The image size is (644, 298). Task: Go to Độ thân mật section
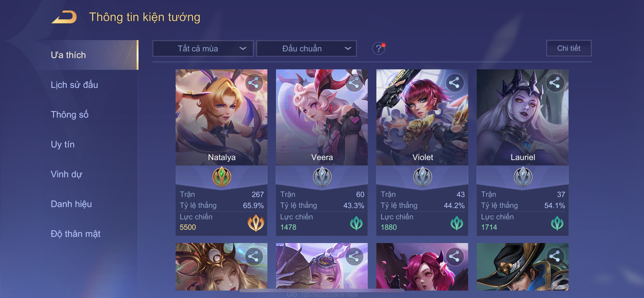(75, 234)
